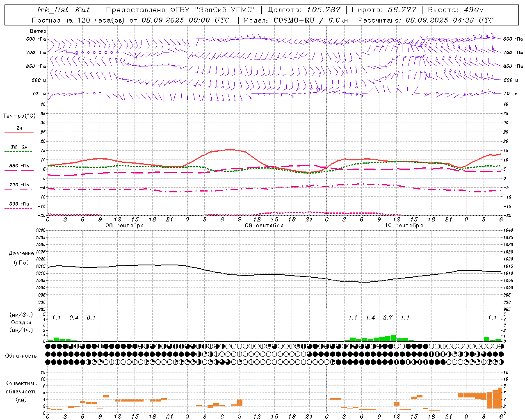Click the Модель COSMO-RU / 6.6км label
Viewport: 525px width, 420px height.
coord(295,20)
